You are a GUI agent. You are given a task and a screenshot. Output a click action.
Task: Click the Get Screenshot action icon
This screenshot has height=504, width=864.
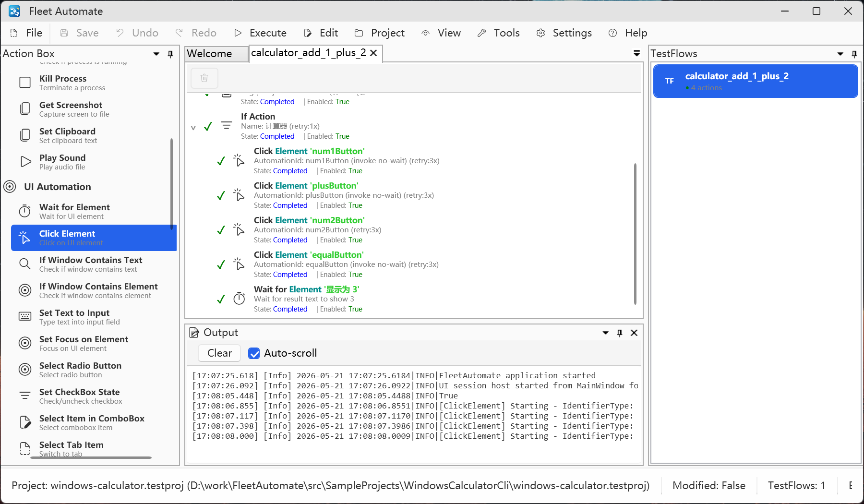pyautogui.click(x=25, y=109)
